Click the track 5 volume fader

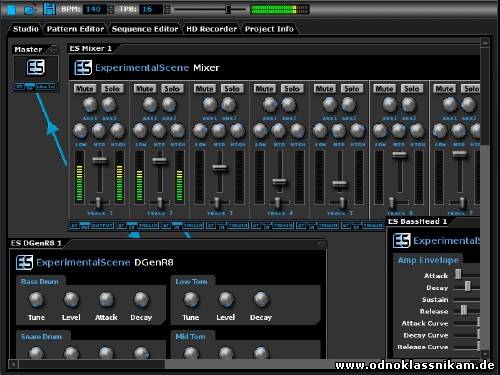click(340, 183)
